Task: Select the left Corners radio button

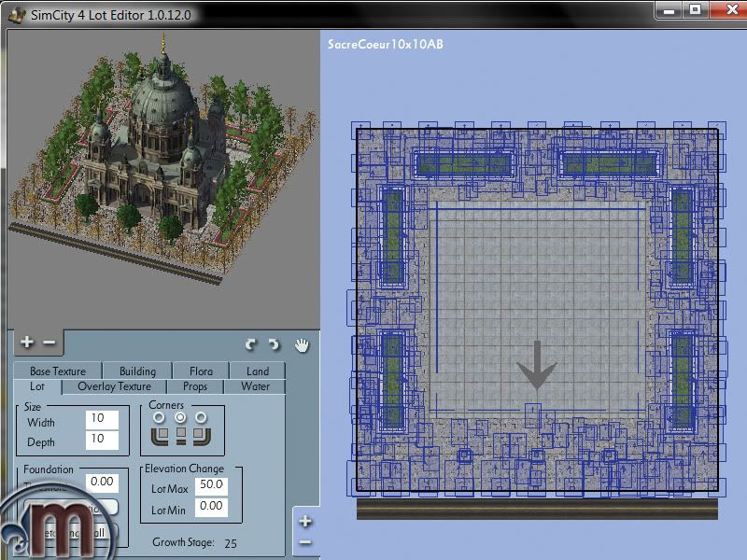Action: point(159,417)
